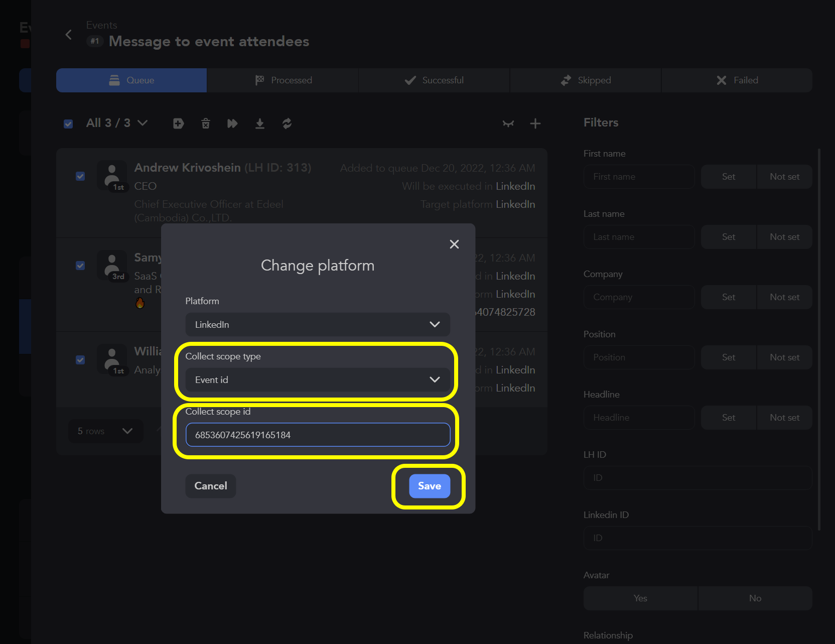This screenshot has width=835, height=644.
Task: Switch to the Failed tab
Action: pyautogui.click(x=737, y=80)
